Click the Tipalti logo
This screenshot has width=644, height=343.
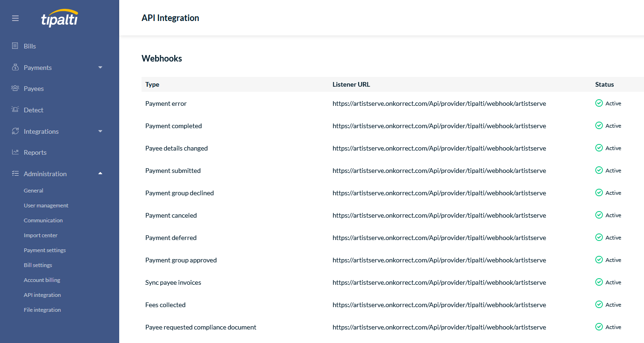pyautogui.click(x=59, y=19)
